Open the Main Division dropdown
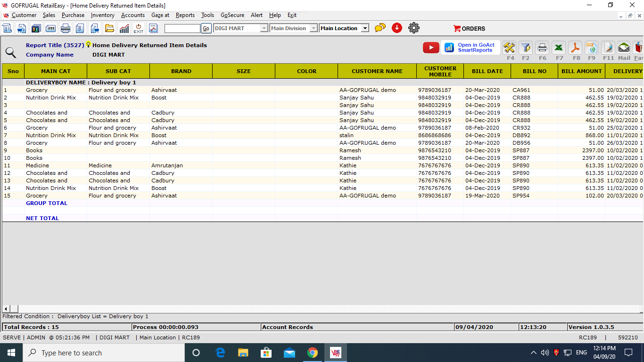644x362 pixels. 314,28
